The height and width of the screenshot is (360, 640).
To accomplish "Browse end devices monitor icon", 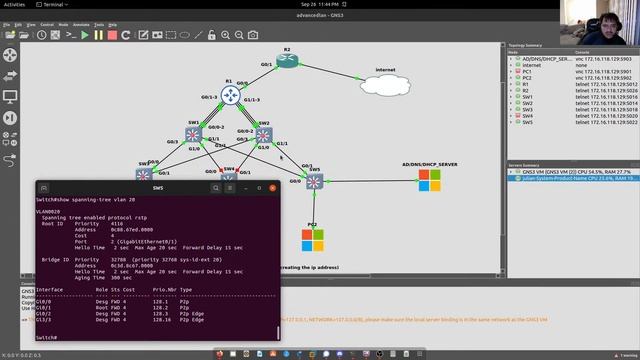I will 10,97.
